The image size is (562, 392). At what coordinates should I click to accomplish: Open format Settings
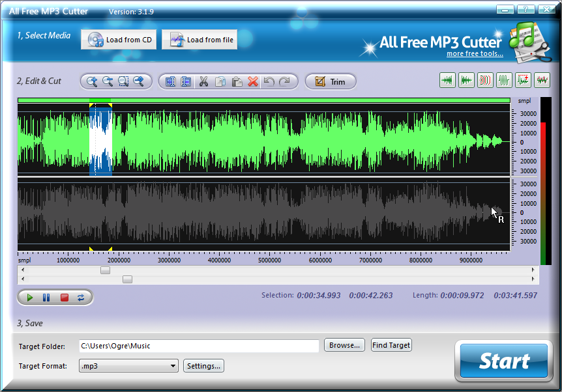[203, 366]
